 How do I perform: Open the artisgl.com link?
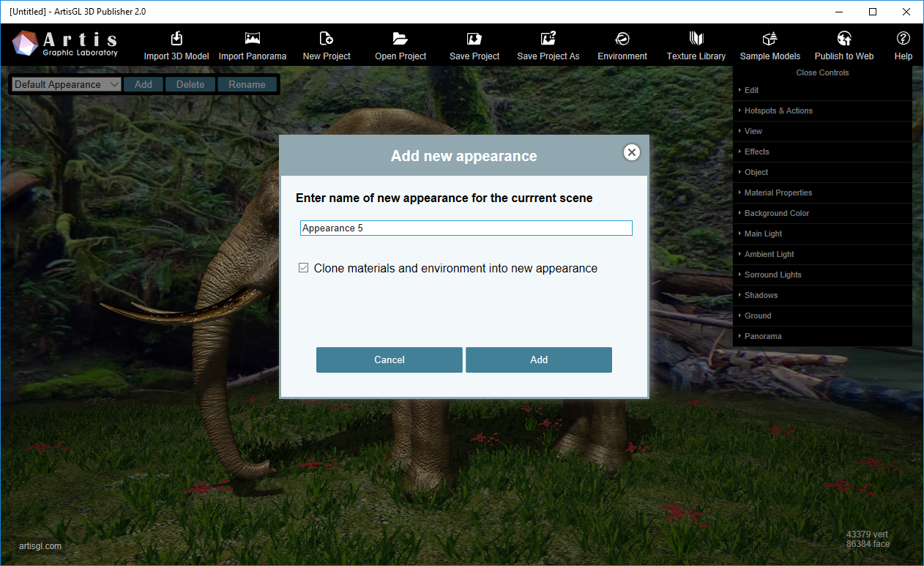(40, 546)
